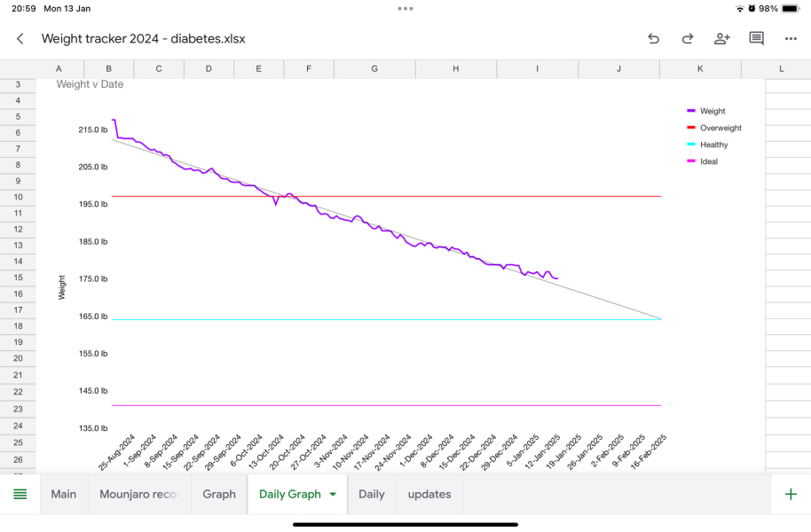Screen dimensions: 811x532
Task: Switch to the Graph sheet tab
Action: pos(219,494)
